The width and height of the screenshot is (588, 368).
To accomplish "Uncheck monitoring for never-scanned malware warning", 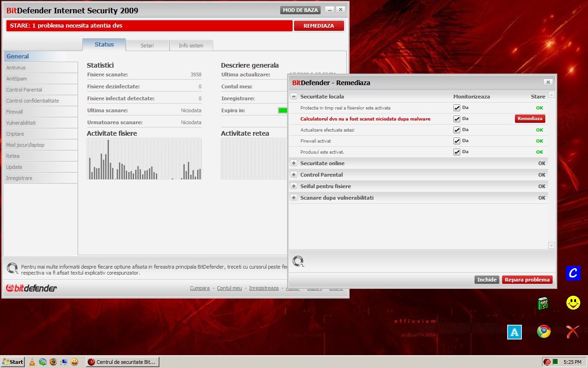I will point(457,119).
